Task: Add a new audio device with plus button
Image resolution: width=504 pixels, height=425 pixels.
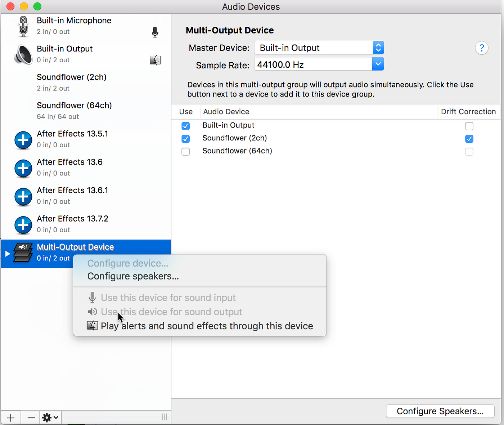Action: pyautogui.click(x=11, y=417)
